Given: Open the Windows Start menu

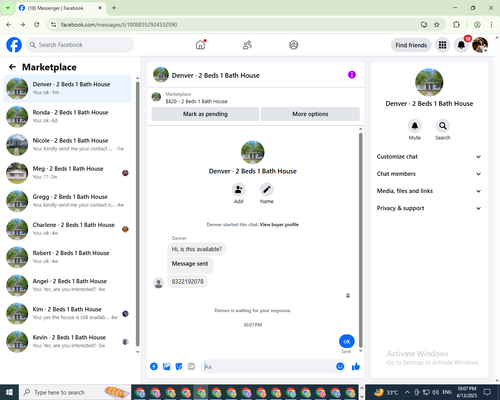Looking at the screenshot, I should 9,392.
